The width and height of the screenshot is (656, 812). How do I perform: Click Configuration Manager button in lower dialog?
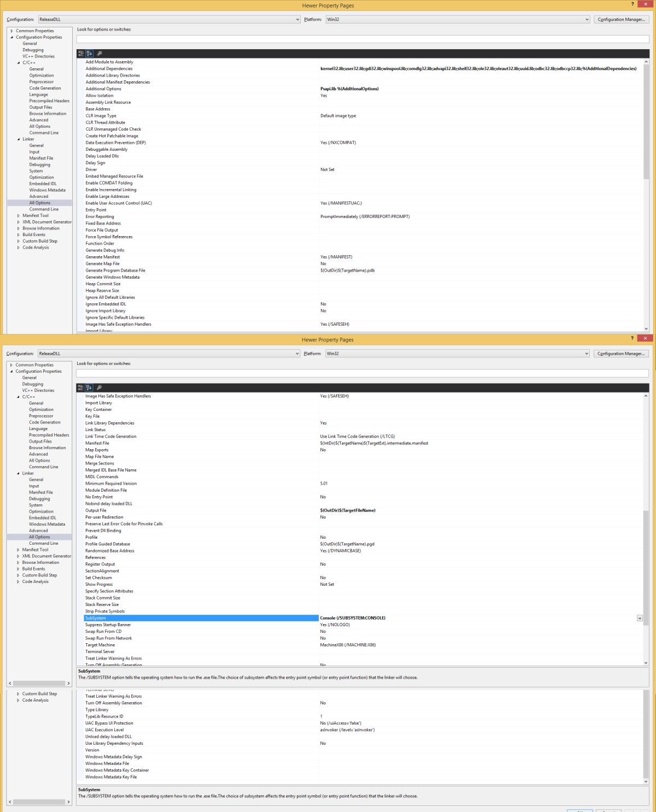click(621, 354)
